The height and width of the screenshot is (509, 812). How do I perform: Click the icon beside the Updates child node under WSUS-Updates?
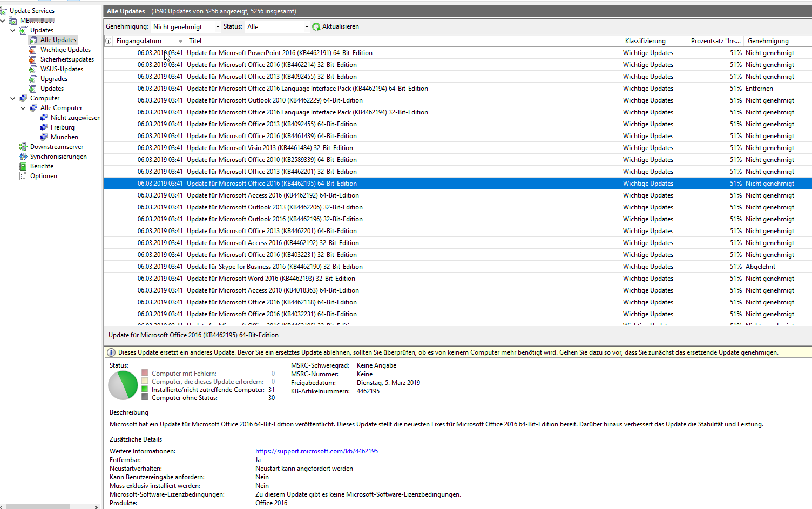33,89
